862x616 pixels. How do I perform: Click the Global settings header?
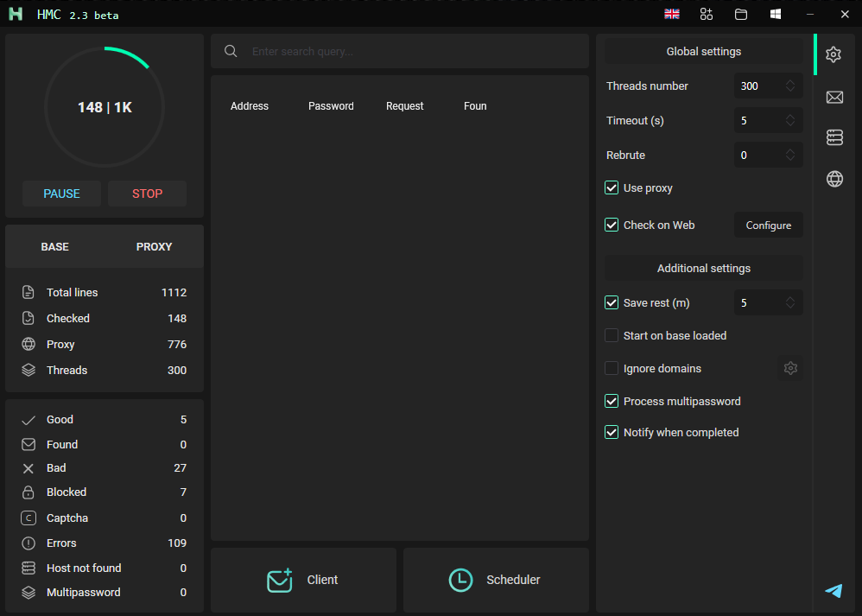click(704, 51)
